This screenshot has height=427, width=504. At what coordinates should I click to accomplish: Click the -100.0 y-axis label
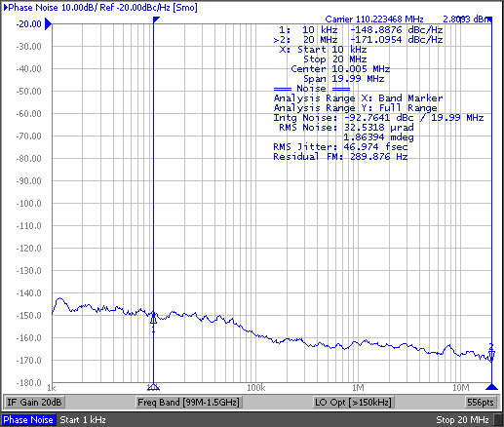pos(29,204)
